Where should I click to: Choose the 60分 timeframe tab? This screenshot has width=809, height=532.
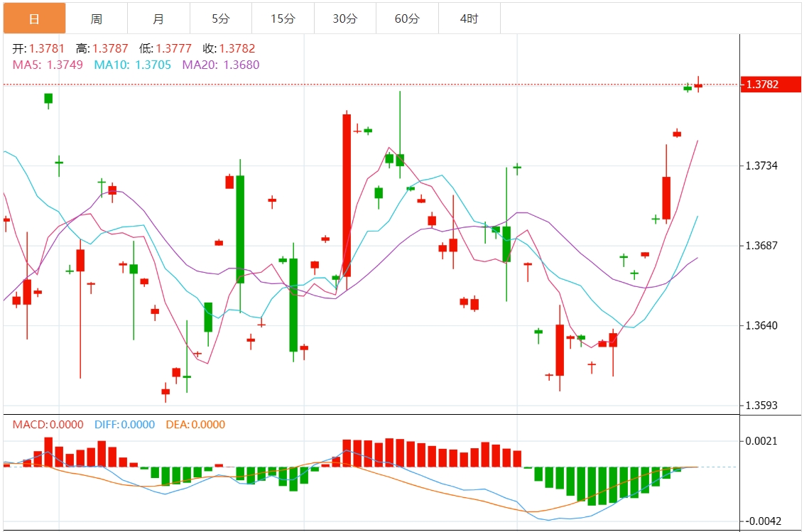coord(407,18)
